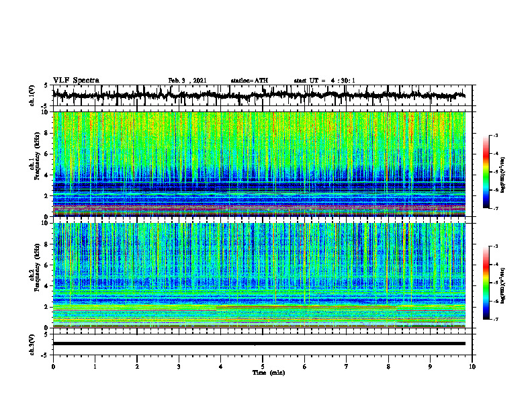
Task: Select the "Feb. 3 , 2021" date text
Action: point(187,81)
